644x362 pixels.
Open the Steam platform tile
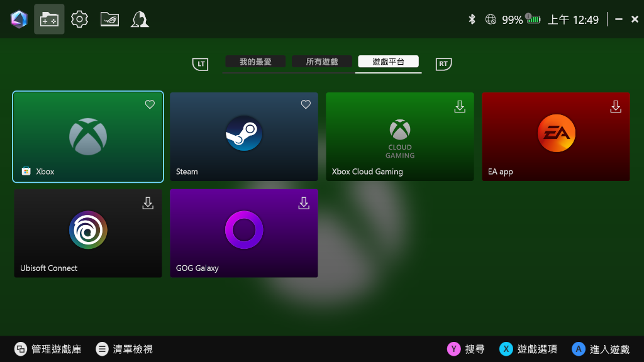tap(244, 136)
